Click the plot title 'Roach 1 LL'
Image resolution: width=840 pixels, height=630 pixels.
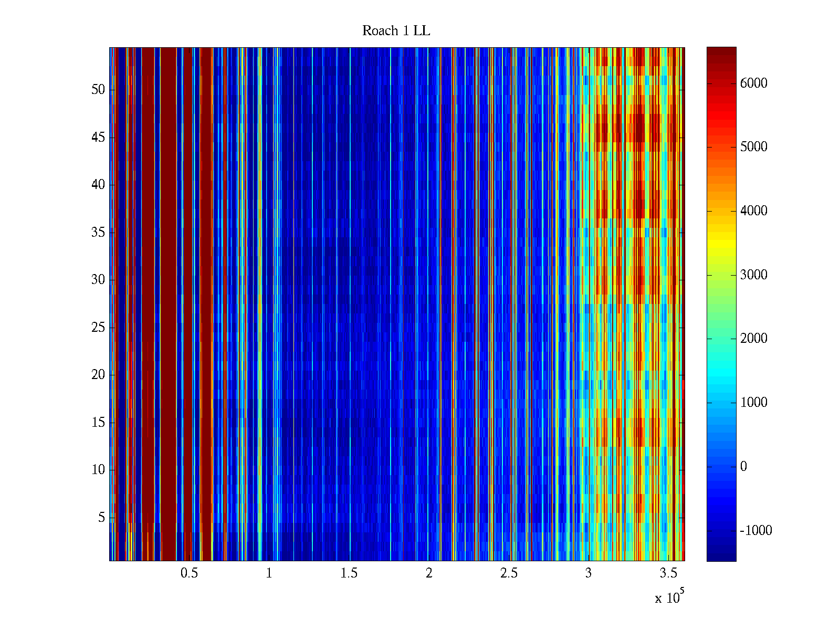pyautogui.click(x=396, y=31)
